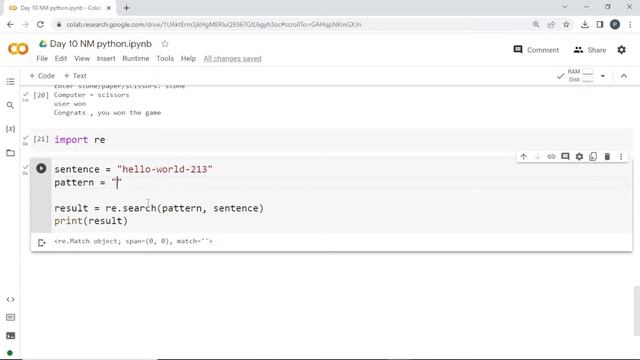Open the Comment panel
The image size is (640, 360).
tap(536, 50)
